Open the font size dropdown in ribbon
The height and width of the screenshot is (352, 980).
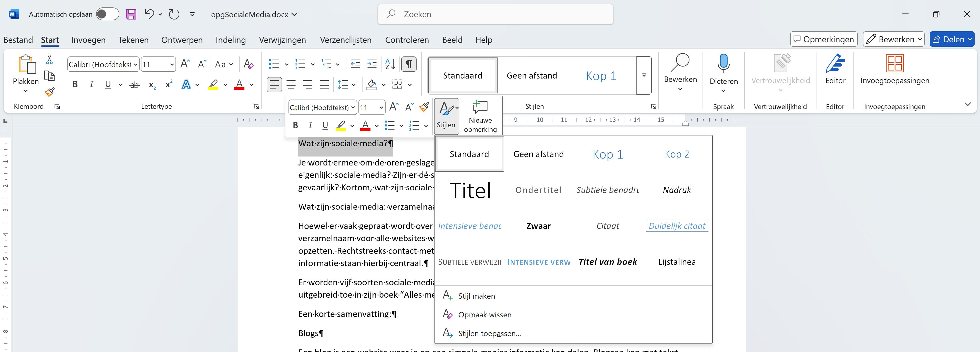click(x=172, y=64)
